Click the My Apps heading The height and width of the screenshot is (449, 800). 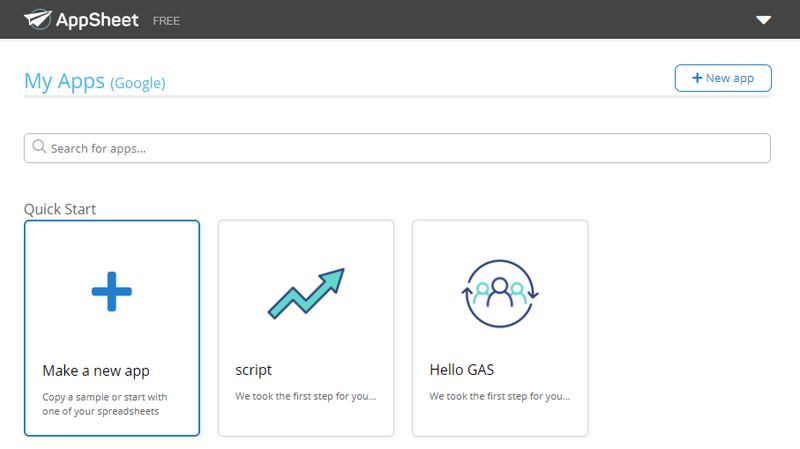coord(64,82)
